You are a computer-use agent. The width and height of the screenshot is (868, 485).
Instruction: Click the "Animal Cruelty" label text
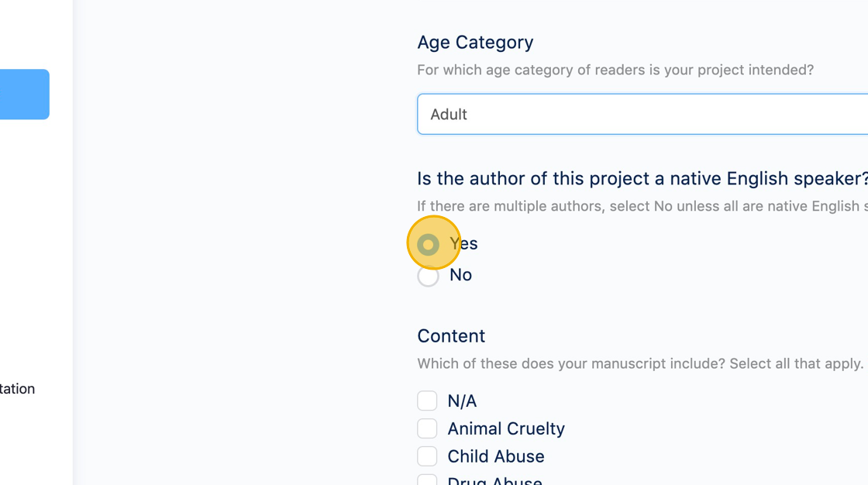[x=506, y=429]
